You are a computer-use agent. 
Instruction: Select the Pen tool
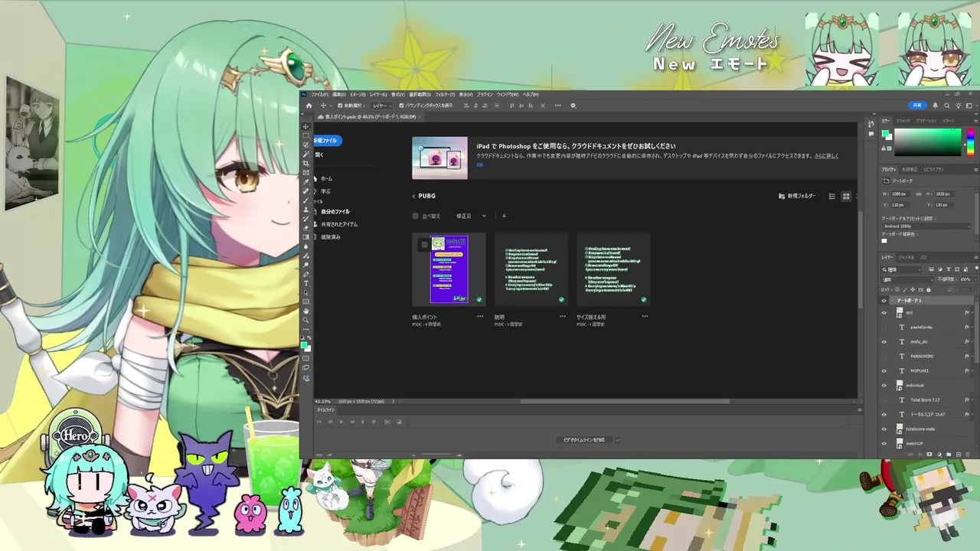(x=305, y=274)
